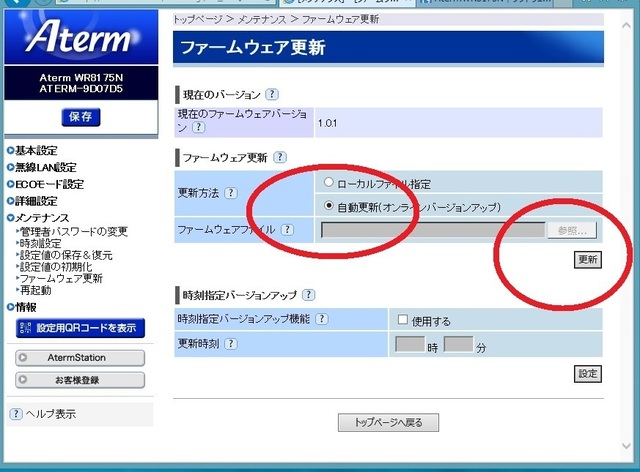The height and width of the screenshot is (472, 640).
Task: Click the 更新 button
Action: click(x=588, y=260)
